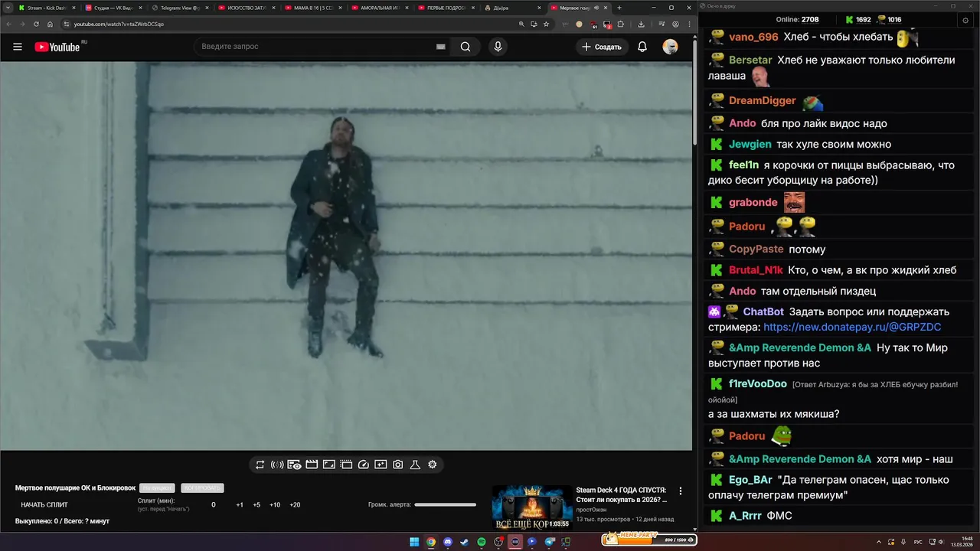This screenshot has width=980, height=551.
Task: Click the На аукцион button
Action: coord(157,488)
